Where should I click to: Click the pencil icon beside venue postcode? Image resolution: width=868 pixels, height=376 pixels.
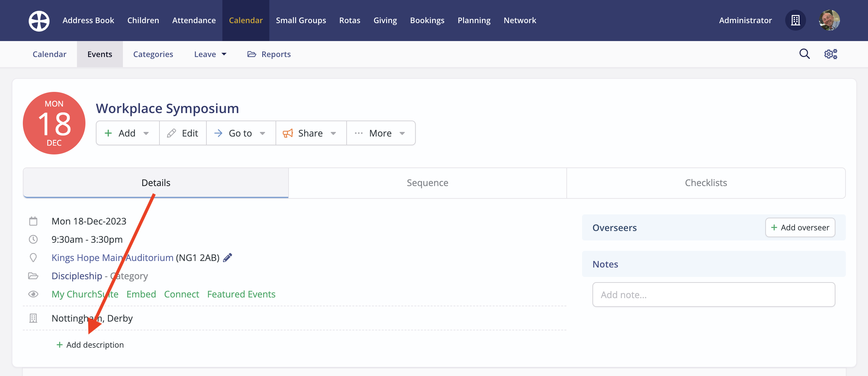click(x=228, y=257)
